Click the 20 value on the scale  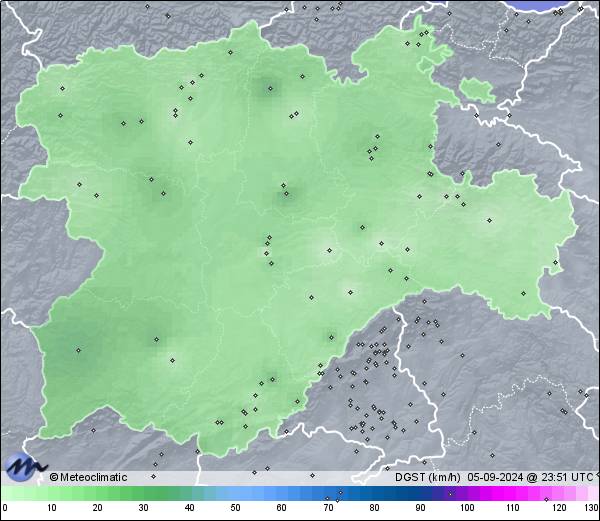click(x=98, y=508)
